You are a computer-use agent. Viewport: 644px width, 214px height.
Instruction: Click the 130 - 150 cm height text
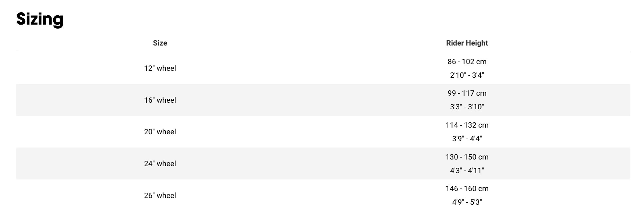point(467,157)
